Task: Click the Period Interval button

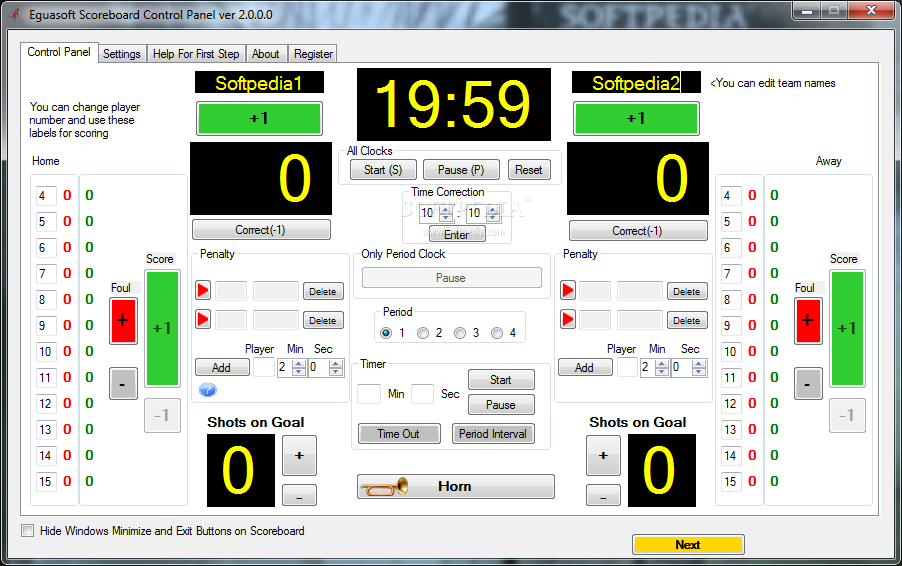Action: tap(493, 434)
